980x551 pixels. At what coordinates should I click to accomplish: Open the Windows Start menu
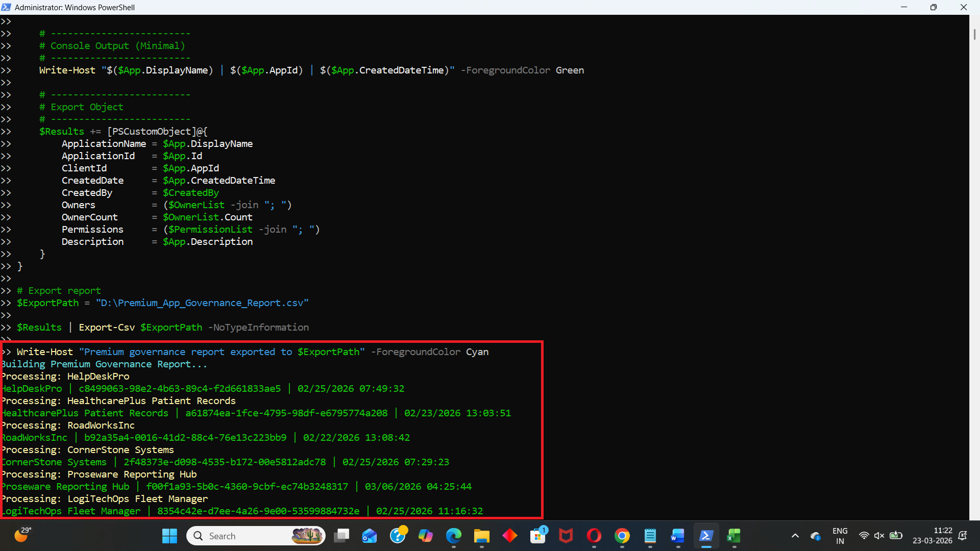[169, 536]
